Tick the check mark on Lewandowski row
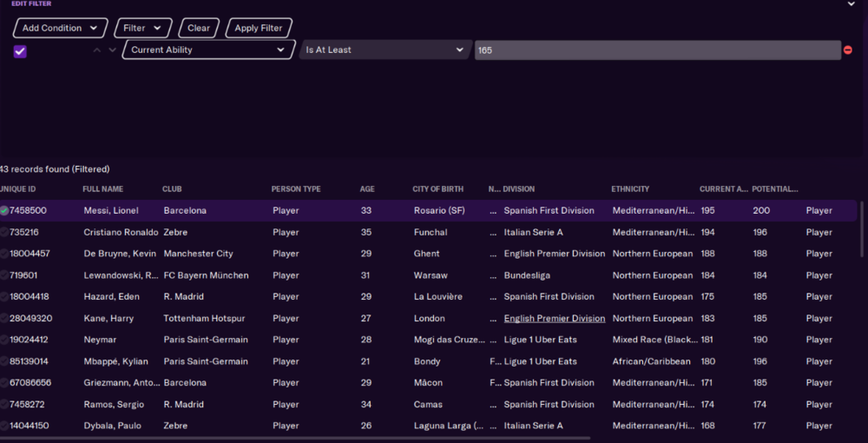Viewport: 868px width, 443px height. (x=4, y=275)
